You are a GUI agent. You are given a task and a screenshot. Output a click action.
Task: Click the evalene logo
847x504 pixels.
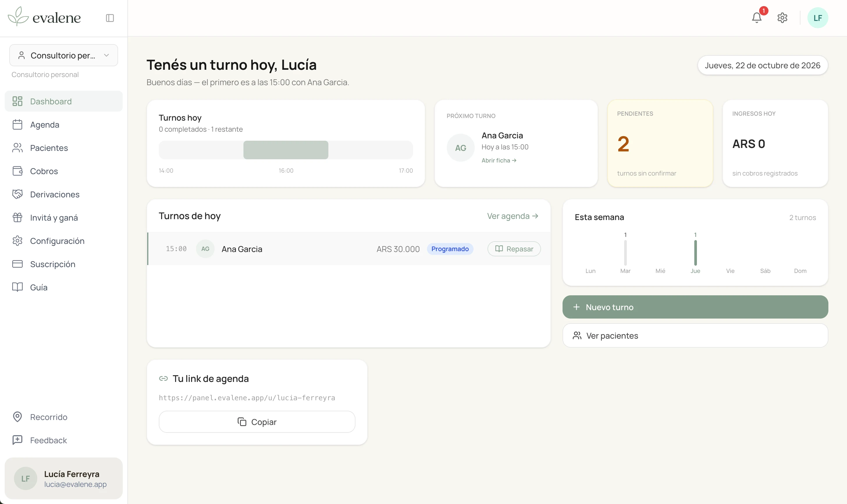[44, 17]
